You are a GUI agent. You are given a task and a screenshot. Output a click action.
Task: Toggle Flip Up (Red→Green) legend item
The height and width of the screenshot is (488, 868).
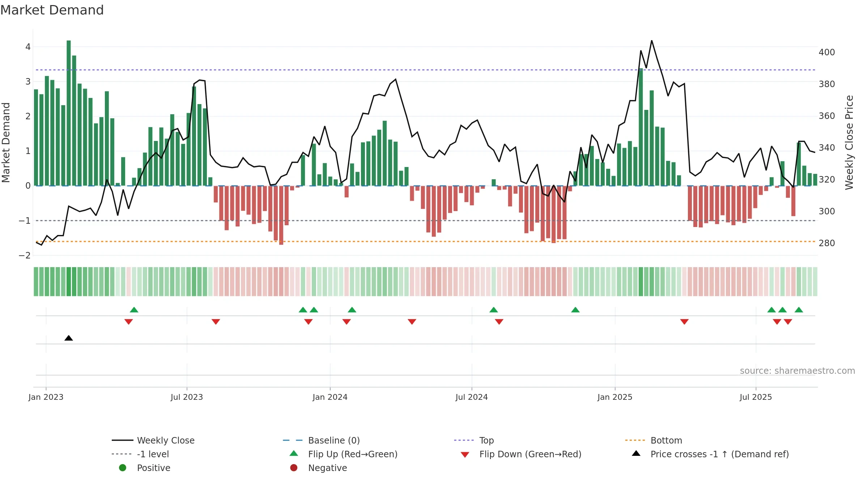343,454
